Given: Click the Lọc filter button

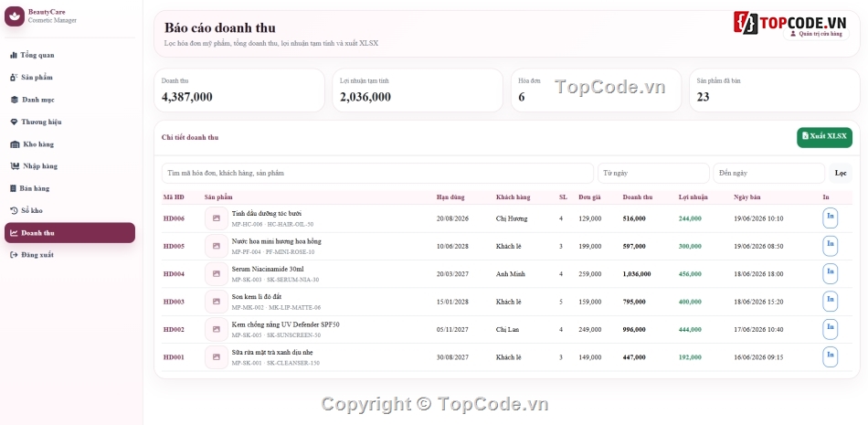Looking at the screenshot, I should point(841,174).
